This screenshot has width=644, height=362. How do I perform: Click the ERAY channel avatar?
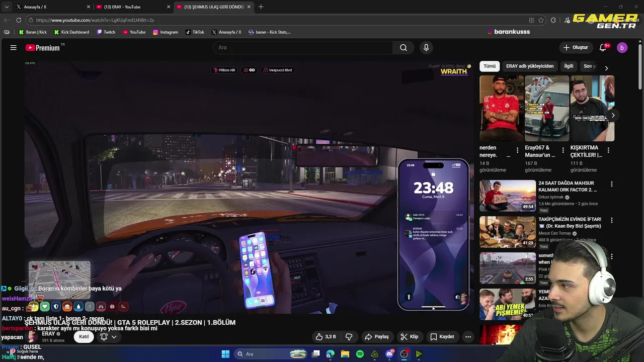pyautogui.click(x=32, y=337)
